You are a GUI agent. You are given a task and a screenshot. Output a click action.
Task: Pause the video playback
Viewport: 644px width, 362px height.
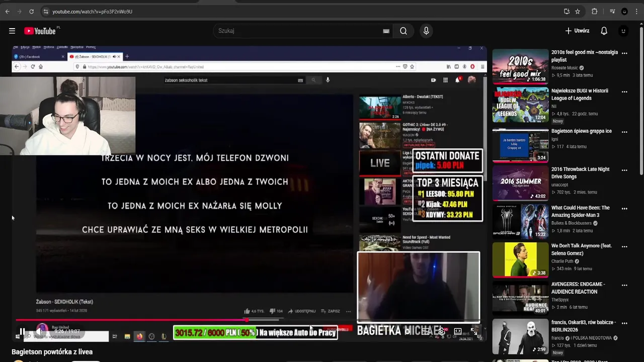coord(23,331)
